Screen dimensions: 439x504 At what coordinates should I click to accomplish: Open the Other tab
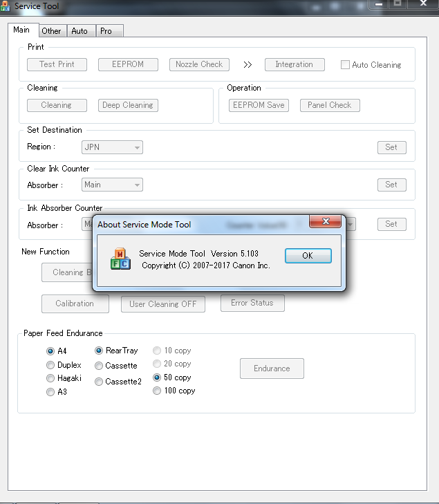[x=51, y=31]
